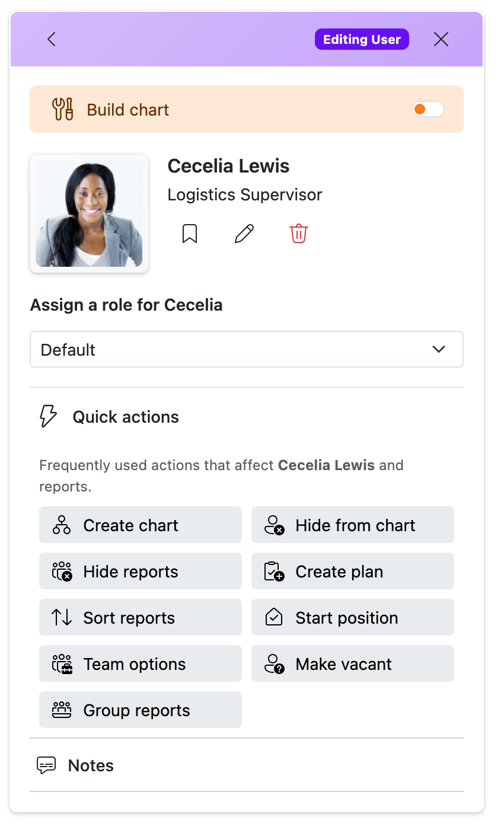Expand the Notes section

[x=247, y=765]
